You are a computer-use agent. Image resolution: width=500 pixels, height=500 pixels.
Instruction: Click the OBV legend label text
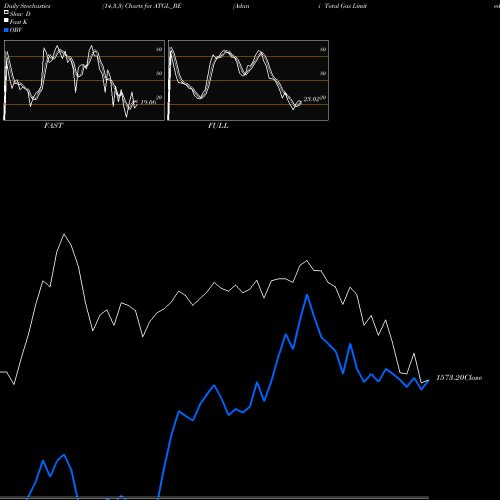tap(16, 30)
